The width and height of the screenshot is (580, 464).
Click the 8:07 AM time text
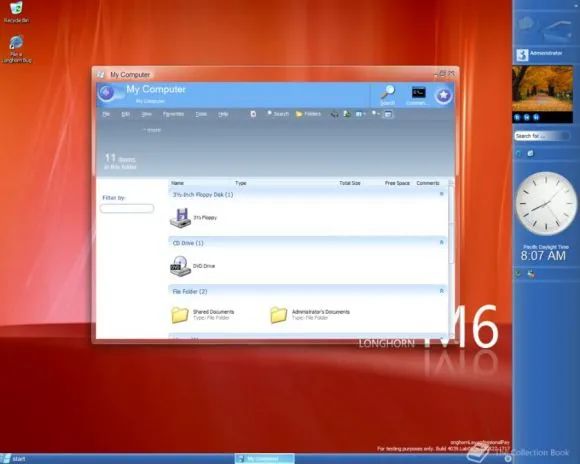tap(543, 256)
